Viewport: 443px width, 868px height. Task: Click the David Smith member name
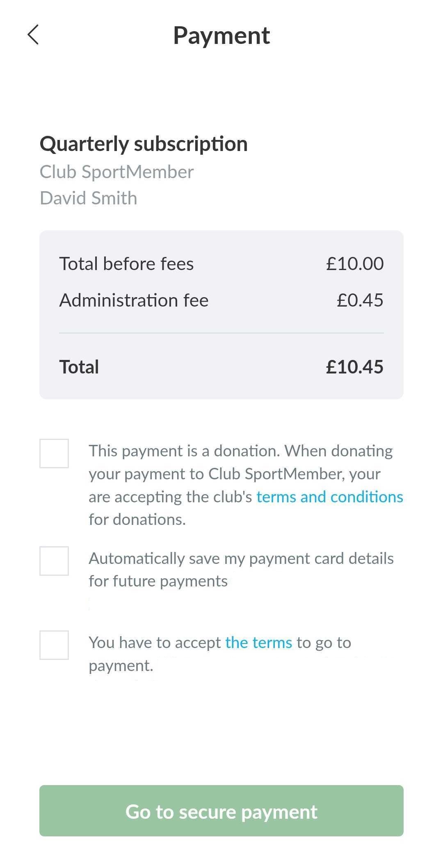pos(89,198)
